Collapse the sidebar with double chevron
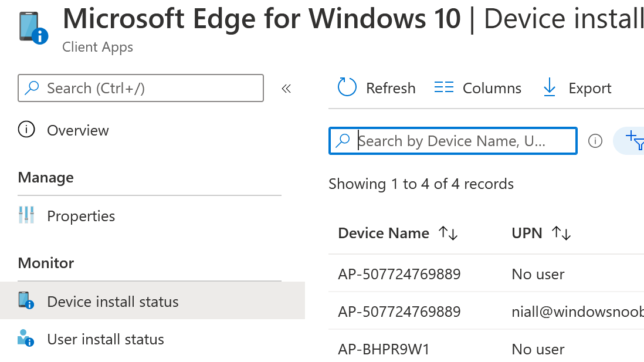This screenshot has height=362, width=644. (x=286, y=89)
